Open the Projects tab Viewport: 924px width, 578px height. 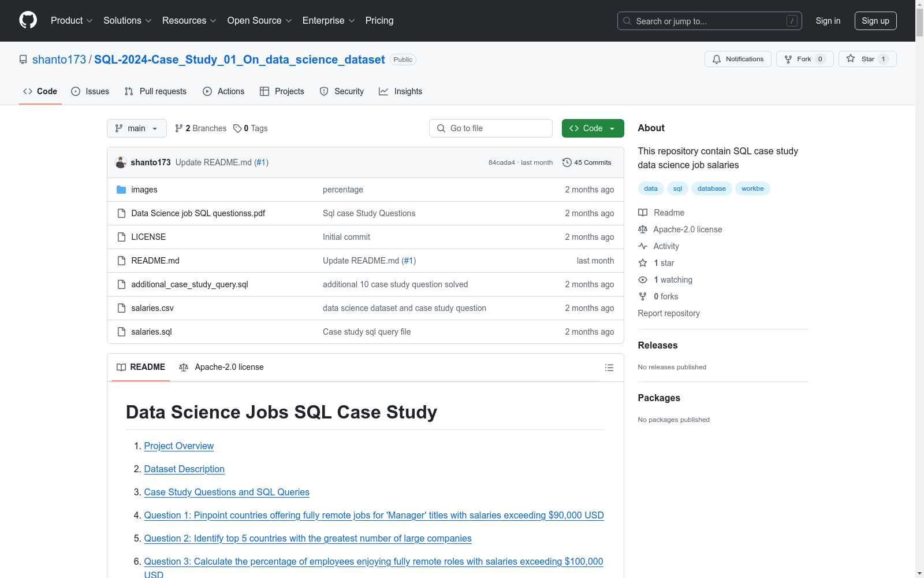click(282, 91)
